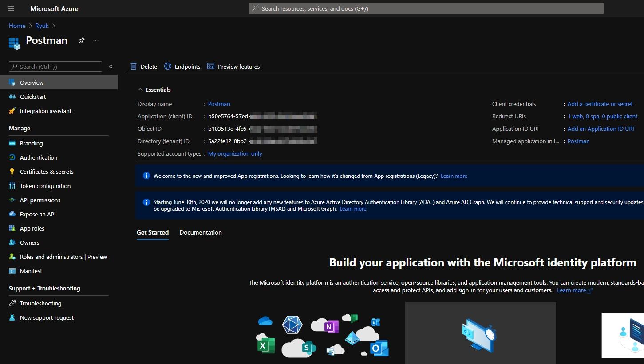Go to Ryuk in the breadcrumb
The image size is (644, 364).
click(x=42, y=26)
